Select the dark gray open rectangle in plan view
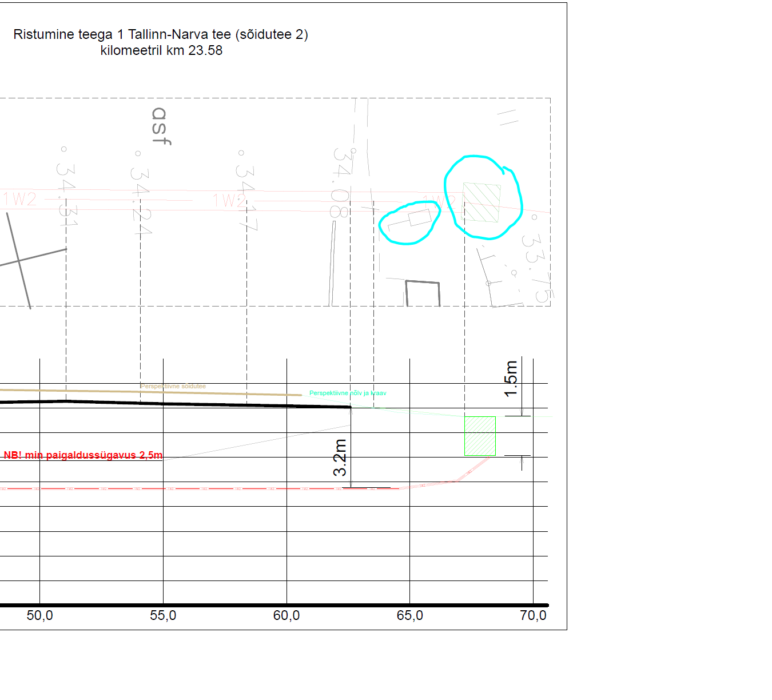The height and width of the screenshot is (700, 772). coord(423,293)
